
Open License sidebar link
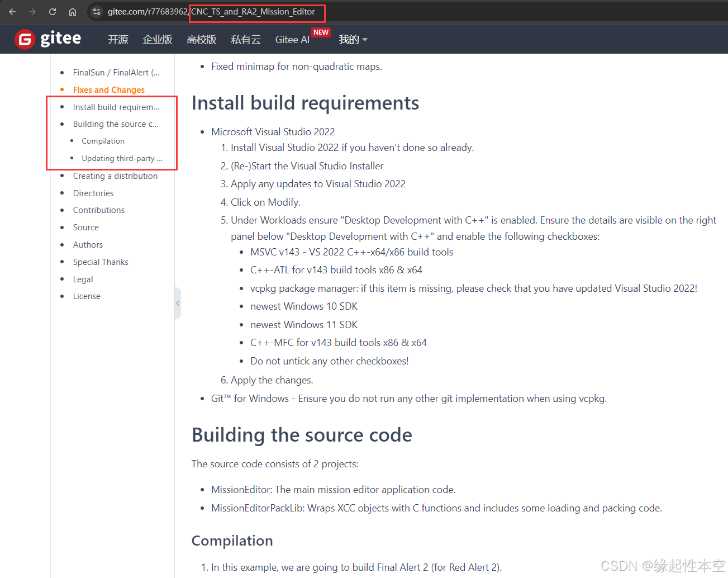(87, 296)
